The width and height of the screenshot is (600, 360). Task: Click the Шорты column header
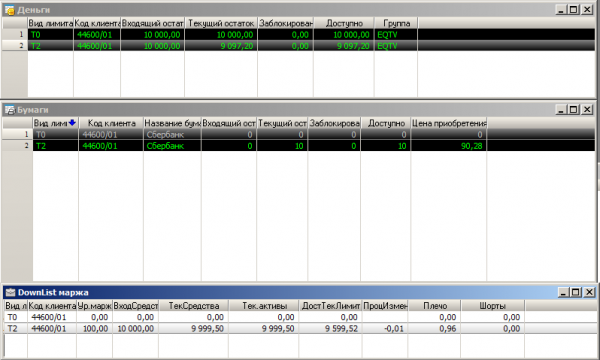pos(492,306)
